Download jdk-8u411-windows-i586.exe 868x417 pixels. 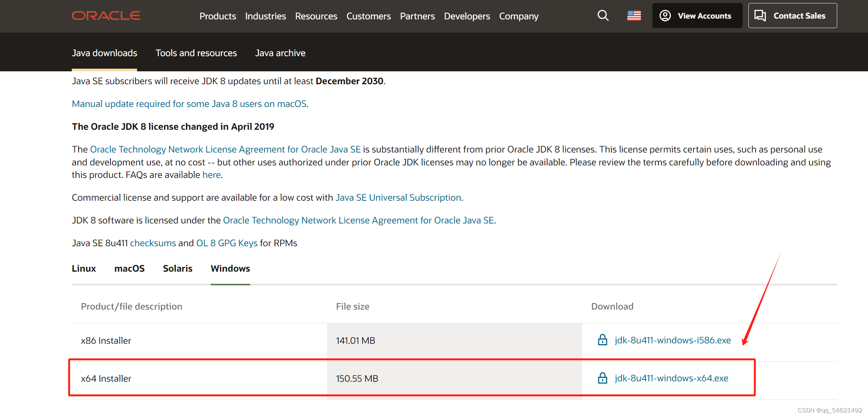pos(672,340)
